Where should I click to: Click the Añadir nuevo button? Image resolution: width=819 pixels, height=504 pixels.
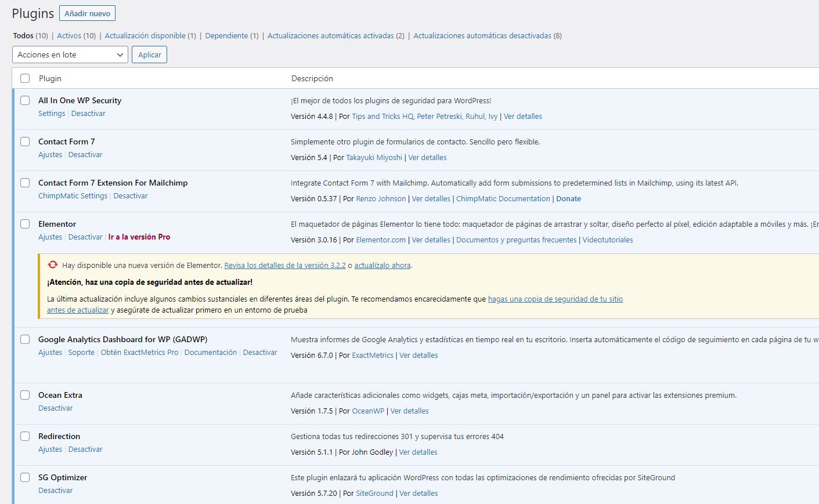click(x=87, y=13)
